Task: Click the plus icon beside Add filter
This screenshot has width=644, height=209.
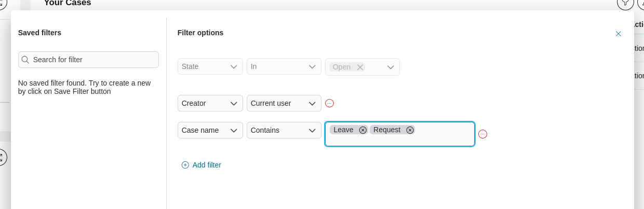Action: pyautogui.click(x=185, y=165)
